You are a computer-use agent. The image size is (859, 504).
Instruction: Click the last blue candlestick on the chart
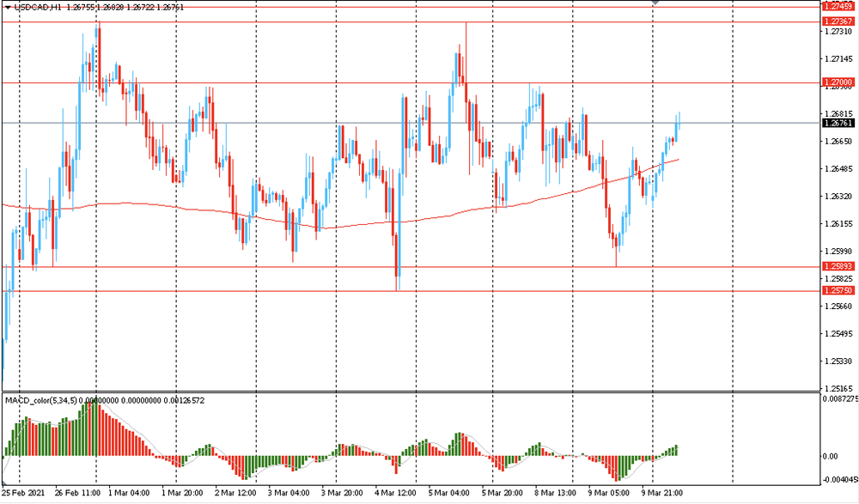coord(678,125)
